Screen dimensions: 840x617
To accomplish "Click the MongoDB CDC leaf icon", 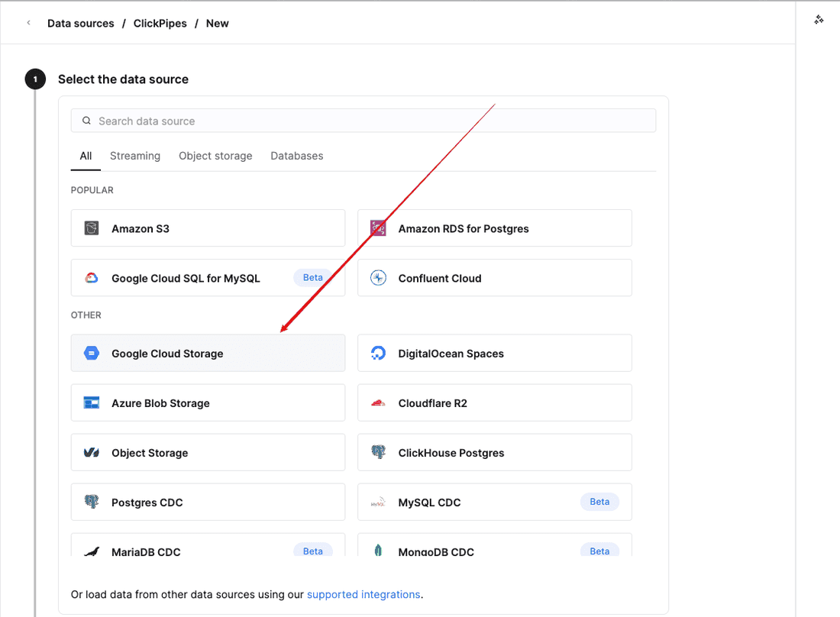I will coord(378,550).
